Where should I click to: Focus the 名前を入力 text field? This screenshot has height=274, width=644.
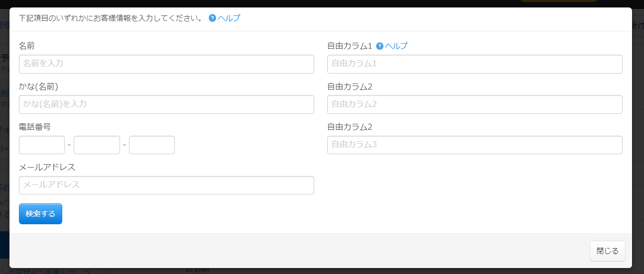click(x=166, y=64)
